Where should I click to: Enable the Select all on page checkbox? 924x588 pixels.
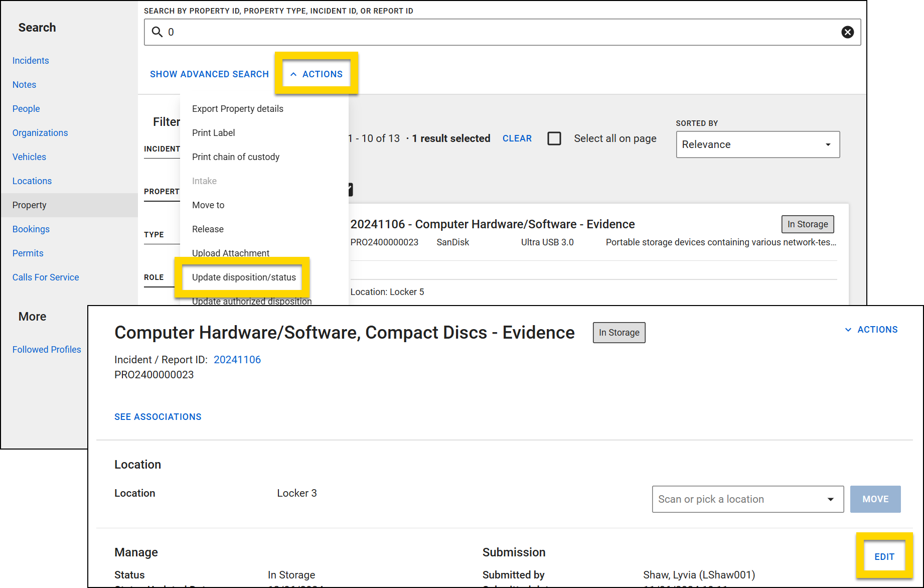tap(554, 138)
